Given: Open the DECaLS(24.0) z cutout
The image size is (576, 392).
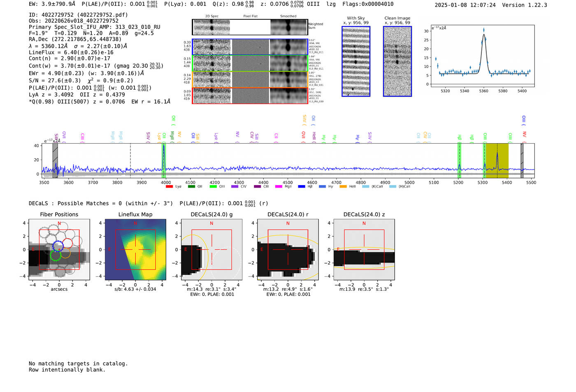Looking at the screenshot, I should point(364,250).
